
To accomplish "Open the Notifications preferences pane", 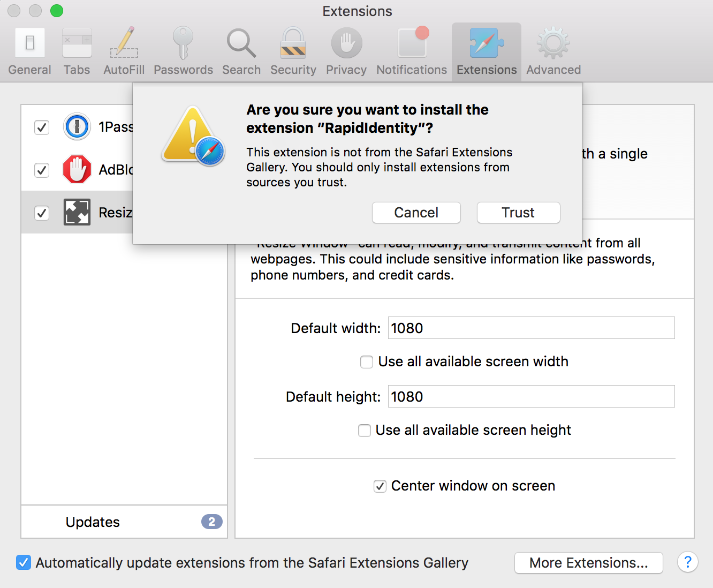I will coord(412,52).
